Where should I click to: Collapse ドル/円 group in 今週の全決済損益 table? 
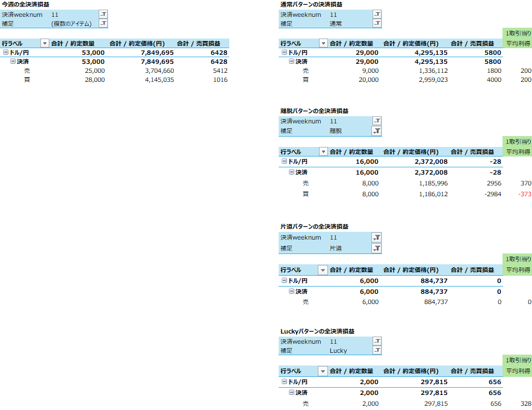click(x=5, y=52)
